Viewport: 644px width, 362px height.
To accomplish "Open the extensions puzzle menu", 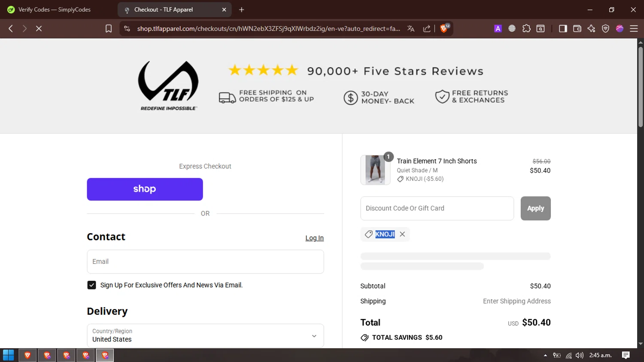I will click(526, 28).
